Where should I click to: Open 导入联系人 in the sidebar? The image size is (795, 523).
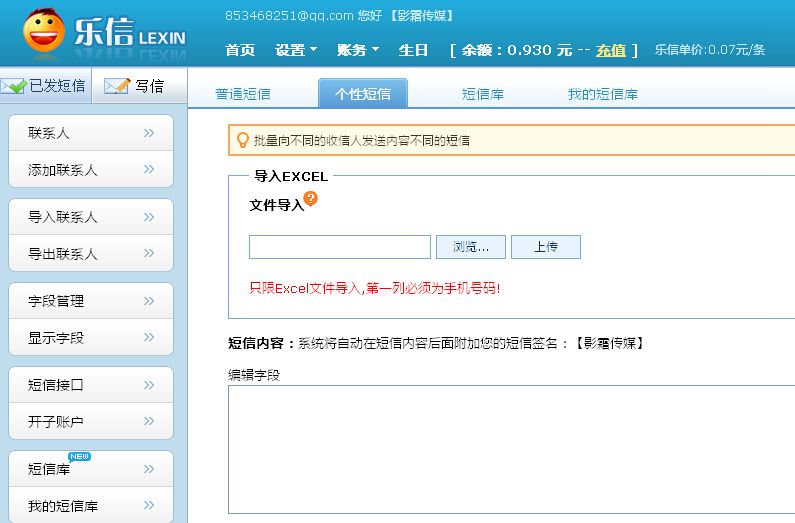(x=91, y=217)
